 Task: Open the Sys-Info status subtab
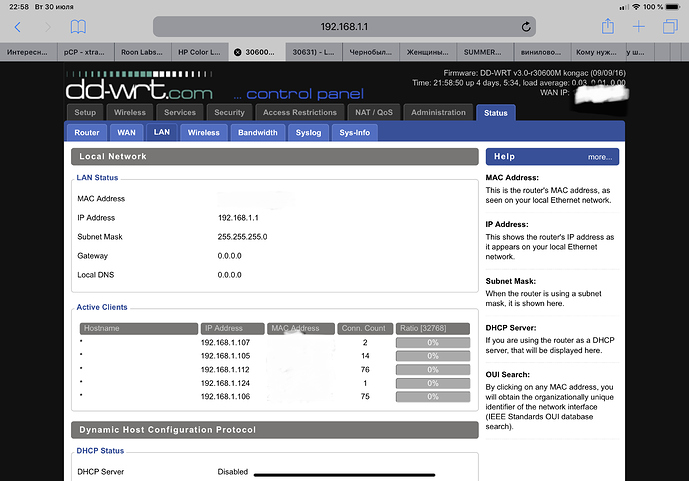click(x=354, y=132)
